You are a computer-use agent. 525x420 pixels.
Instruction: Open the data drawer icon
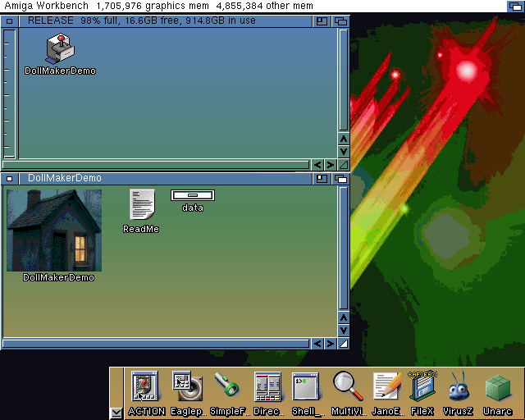(x=193, y=195)
